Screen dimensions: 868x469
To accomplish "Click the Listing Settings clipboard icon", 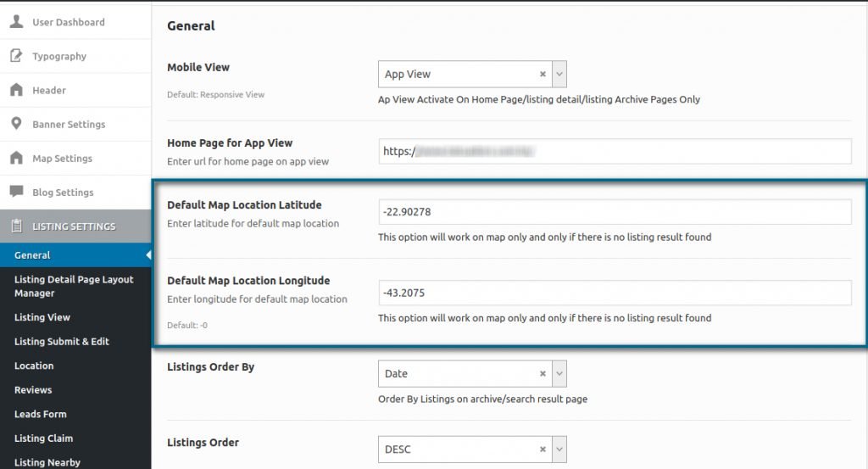I will tap(17, 226).
